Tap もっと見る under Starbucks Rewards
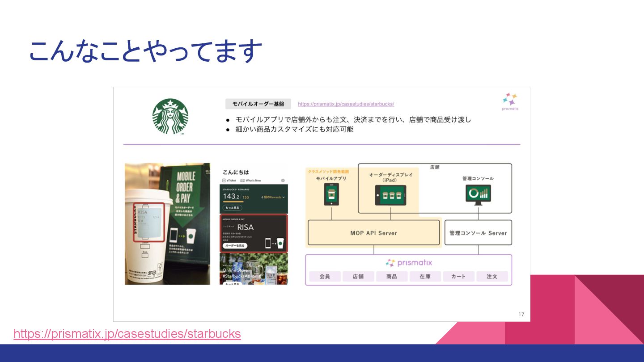The image size is (644, 362). pos(233,208)
